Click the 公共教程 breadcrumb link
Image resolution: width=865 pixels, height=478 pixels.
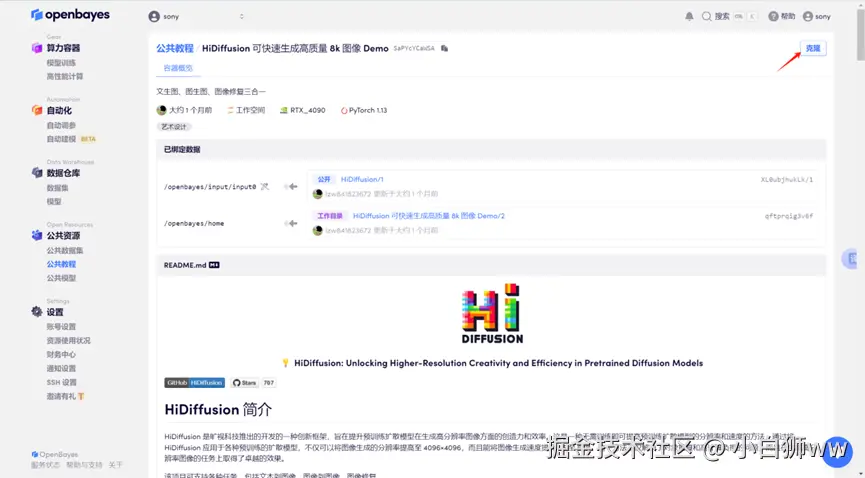[175, 49]
